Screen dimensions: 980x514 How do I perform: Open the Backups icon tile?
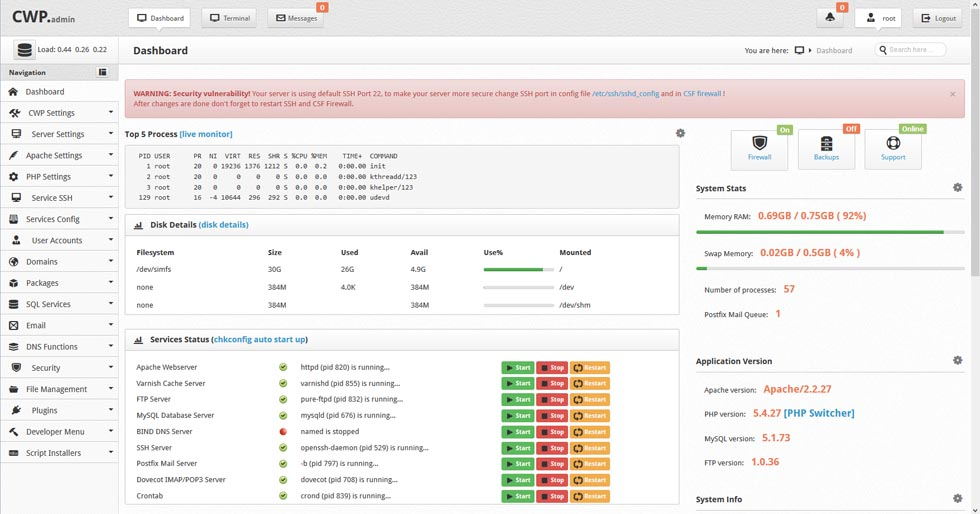tap(826, 149)
